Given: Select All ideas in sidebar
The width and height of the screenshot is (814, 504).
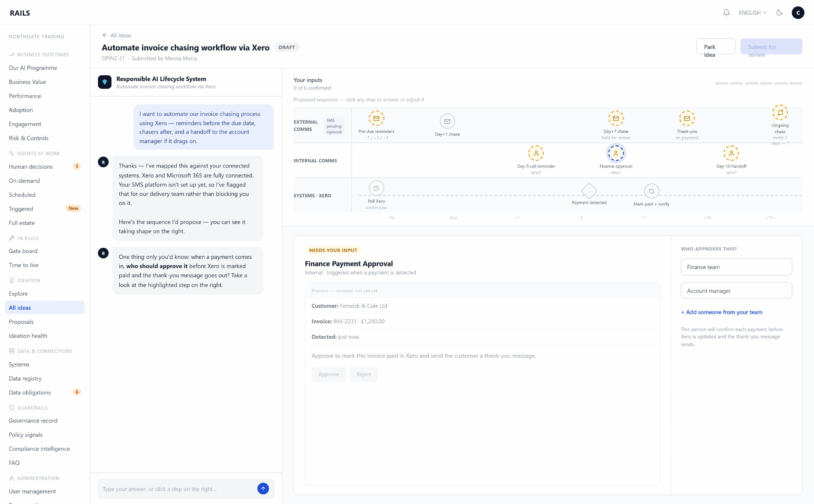Looking at the screenshot, I should click(x=44, y=307).
